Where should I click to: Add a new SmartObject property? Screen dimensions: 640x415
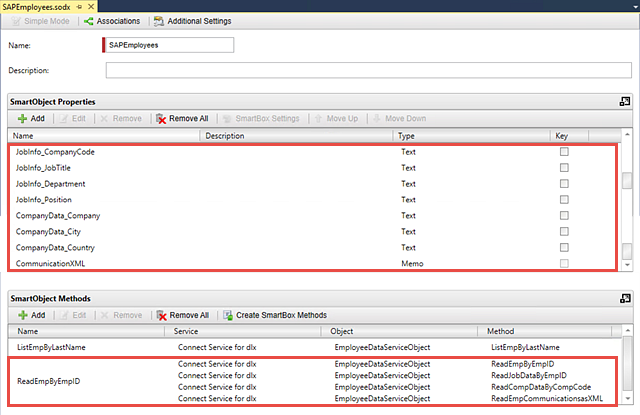click(29, 118)
